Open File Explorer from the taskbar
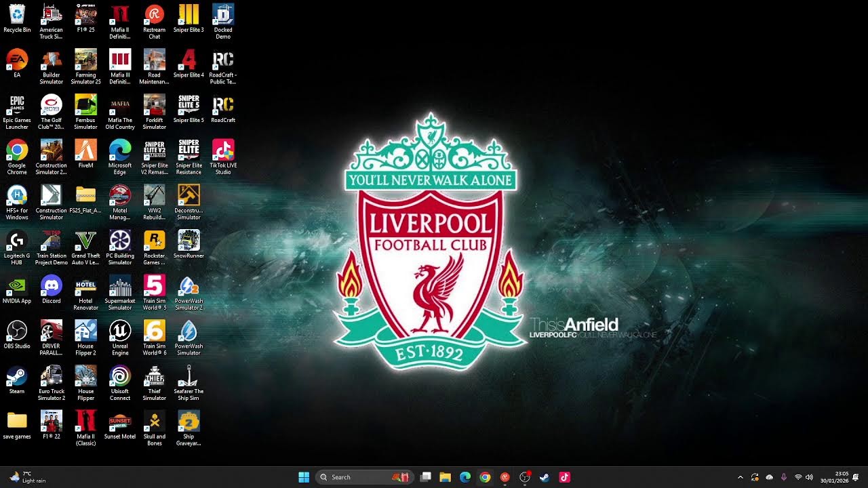The width and height of the screenshot is (868, 488). coord(446,477)
